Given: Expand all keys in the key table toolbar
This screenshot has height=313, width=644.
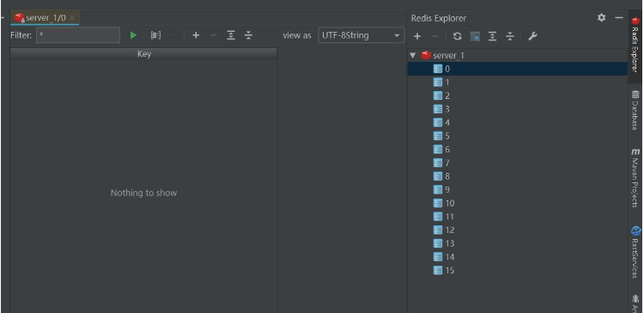Looking at the screenshot, I should pos(231,35).
